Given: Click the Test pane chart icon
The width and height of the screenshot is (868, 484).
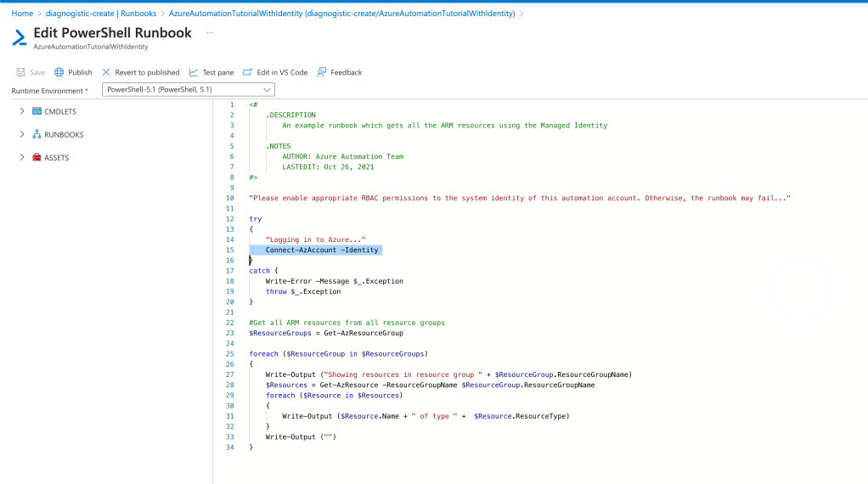Looking at the screenshot, I should click(193, 72).
